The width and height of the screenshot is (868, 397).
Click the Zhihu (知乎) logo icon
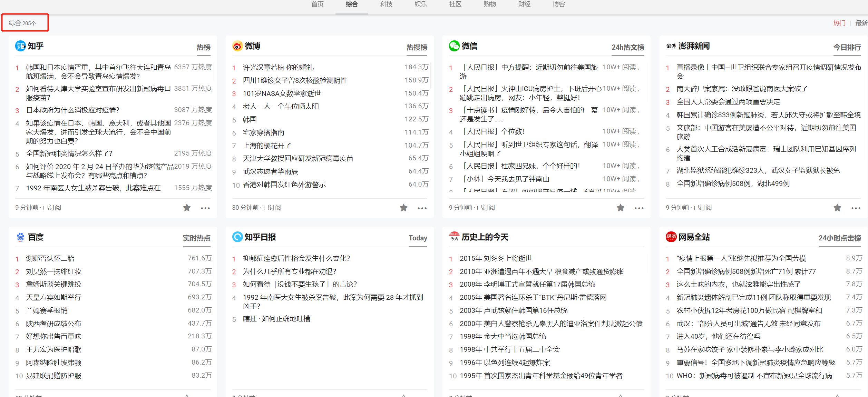tap(20, 46)
